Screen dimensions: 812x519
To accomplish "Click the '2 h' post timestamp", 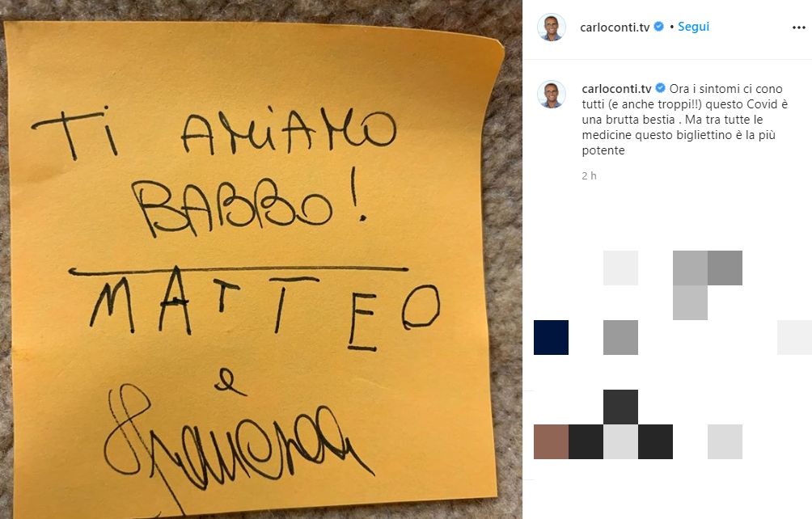I will click(x=589, y=176).
